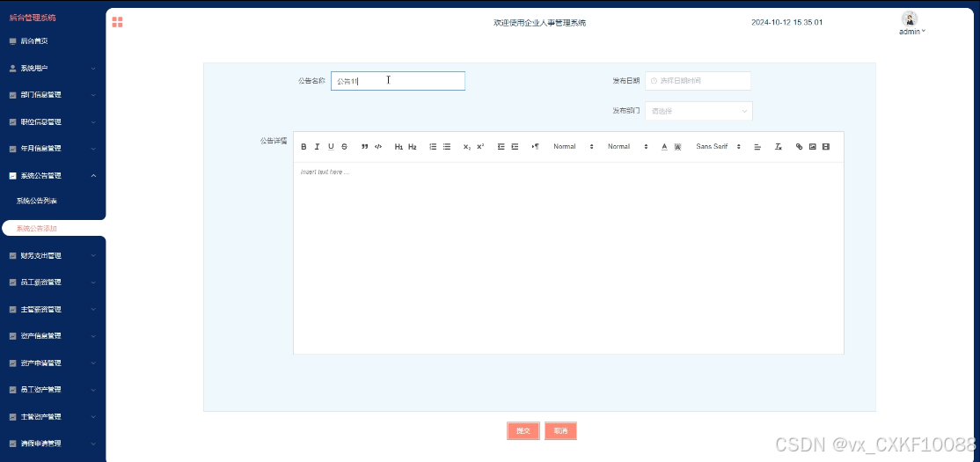This screenshot has width=980, height=462.
Task: Open the Sans Serif font dropdown
Action: click(718, 147)
